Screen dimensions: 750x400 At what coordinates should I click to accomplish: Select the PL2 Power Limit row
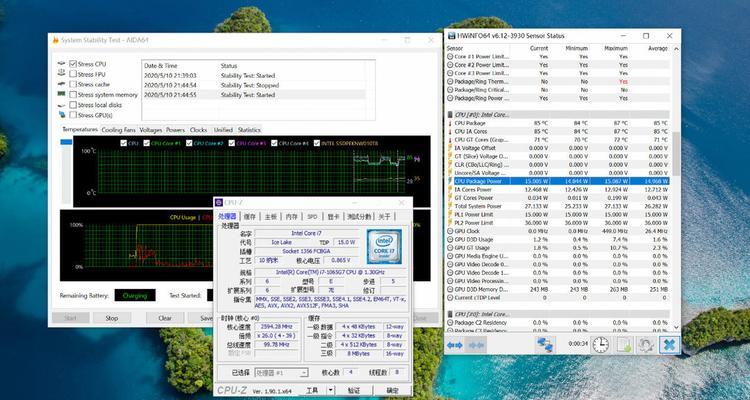[557, 223]
